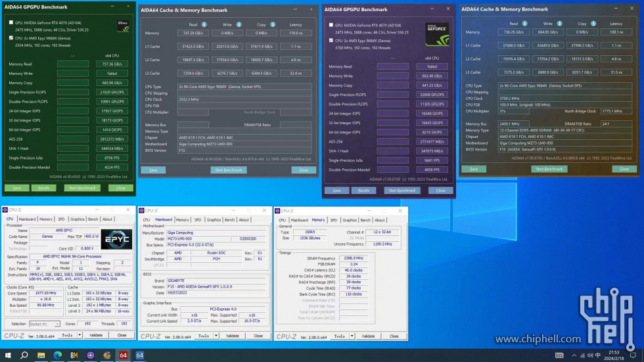Click the CPU-Z title icon of the Mainboard window

coord(142,210)
